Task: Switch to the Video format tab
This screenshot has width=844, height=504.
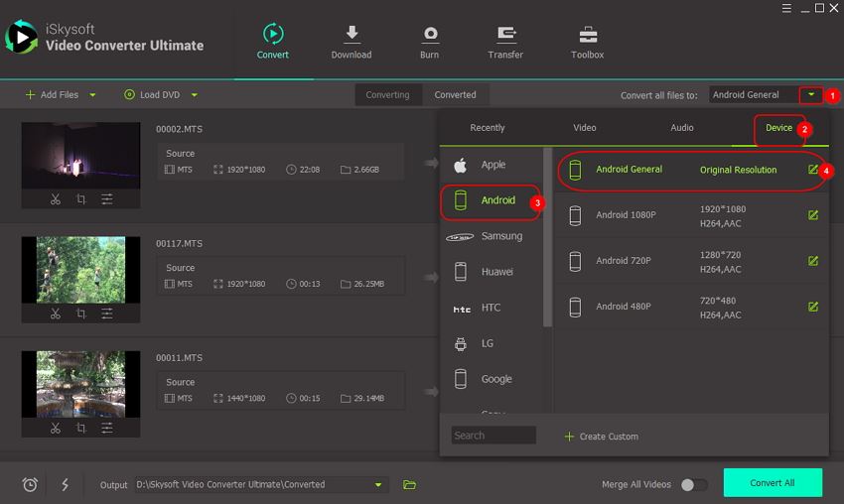Action: click(585, 127)
